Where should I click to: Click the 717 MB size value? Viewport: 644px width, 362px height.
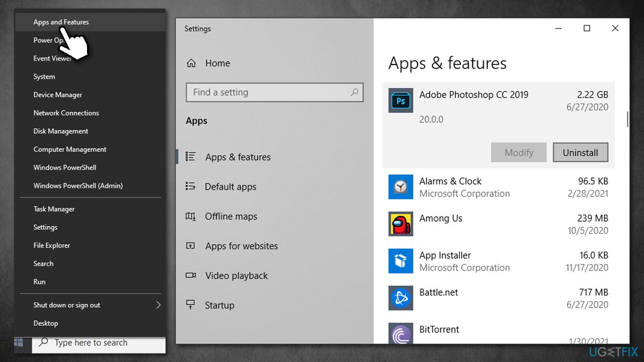click(x=593, y=292)
